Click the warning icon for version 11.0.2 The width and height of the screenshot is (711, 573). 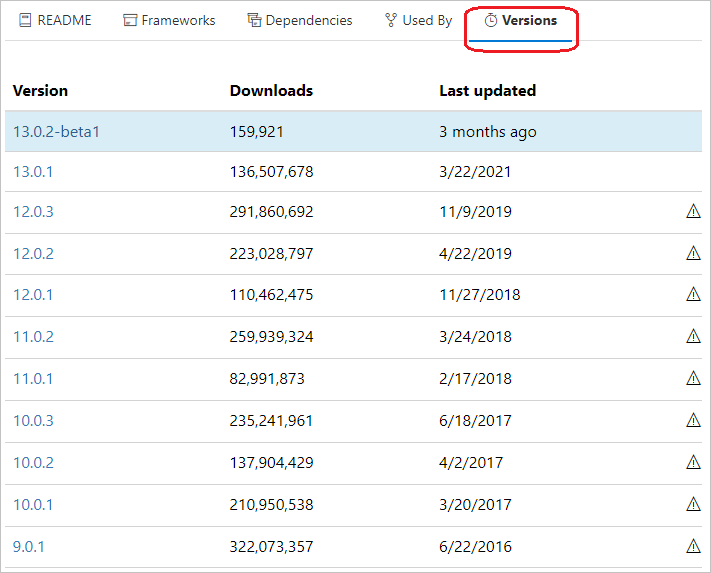click(693, 336)
